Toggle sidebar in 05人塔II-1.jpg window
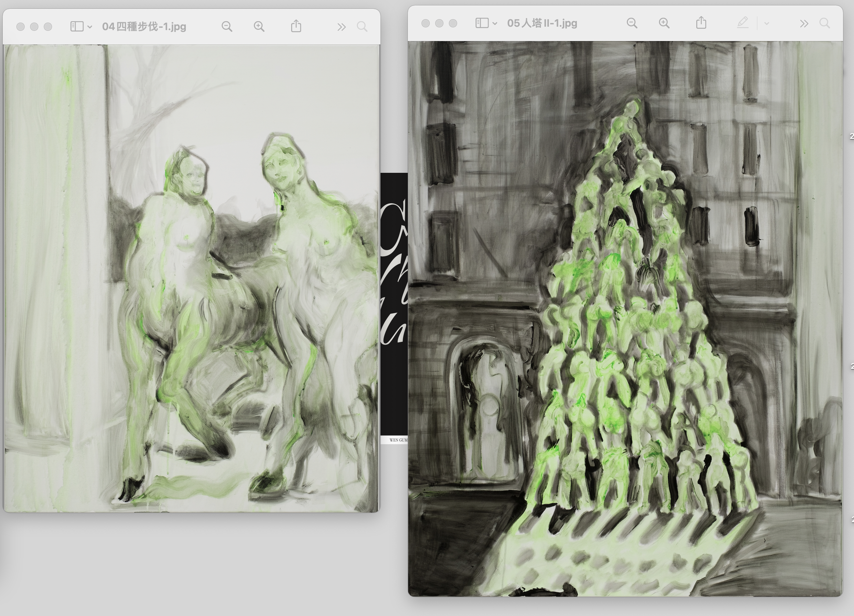Image resolution: width=854 pixels, height=616 pixels. coord(482,23)
